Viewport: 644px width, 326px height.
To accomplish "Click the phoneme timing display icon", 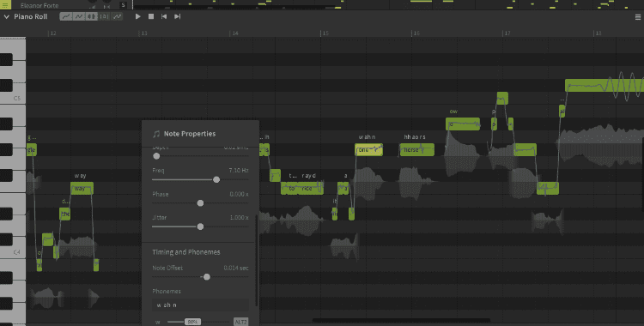I will pos(104,16).
